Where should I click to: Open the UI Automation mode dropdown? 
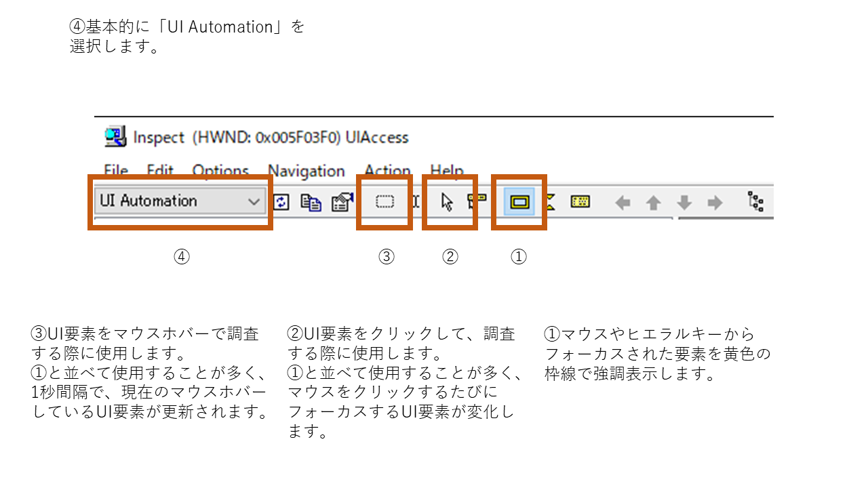tap(180, 201)
